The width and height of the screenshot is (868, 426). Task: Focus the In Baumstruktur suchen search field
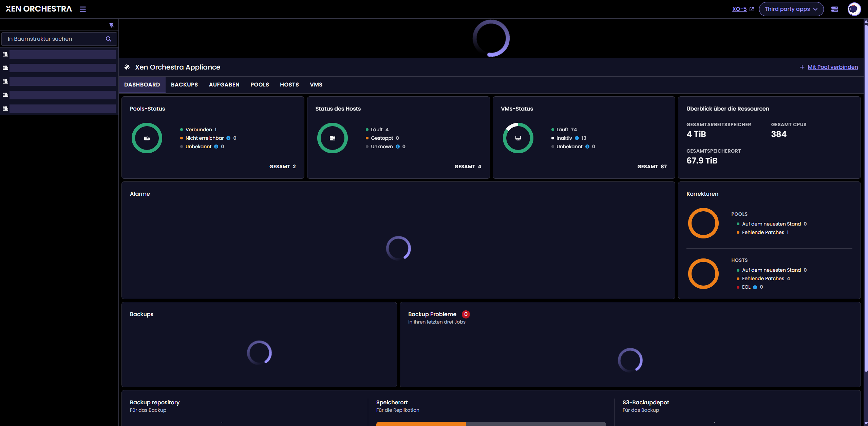click(54, 39)
